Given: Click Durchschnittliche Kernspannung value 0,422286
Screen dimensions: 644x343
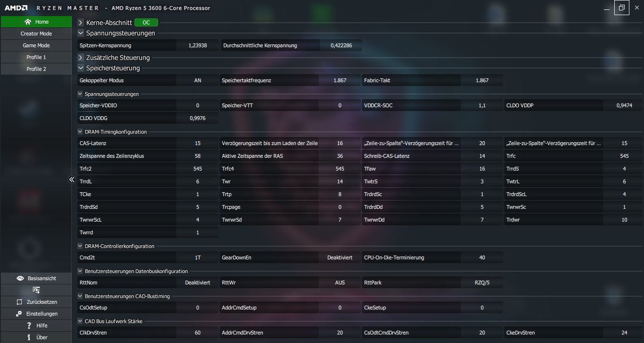Looking at the screenshot, I should click(341, 45).
